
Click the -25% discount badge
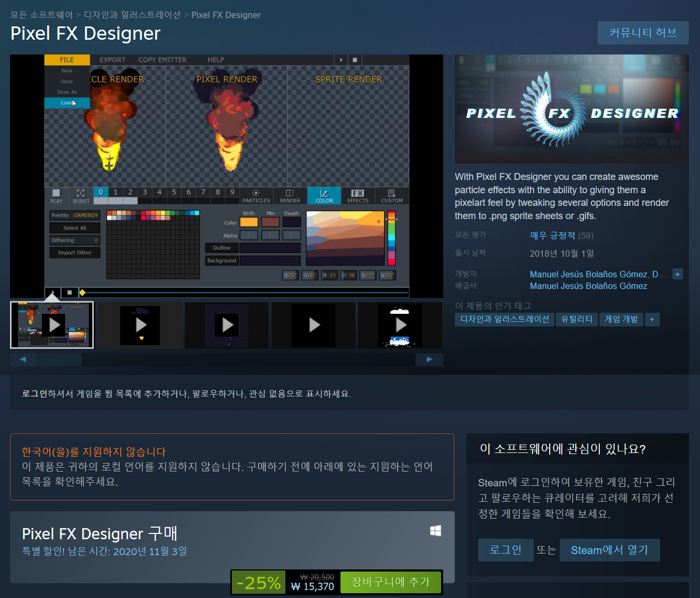[x=258, y=583]
